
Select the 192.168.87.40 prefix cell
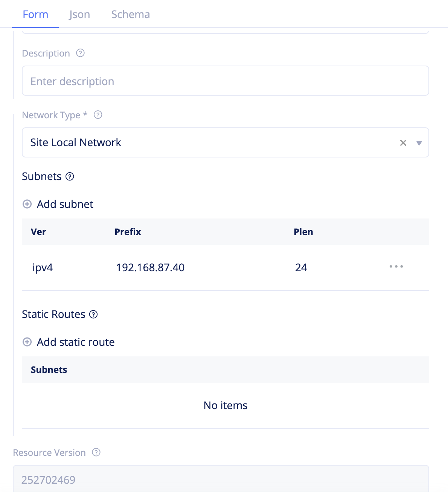[x=150, y=267]
